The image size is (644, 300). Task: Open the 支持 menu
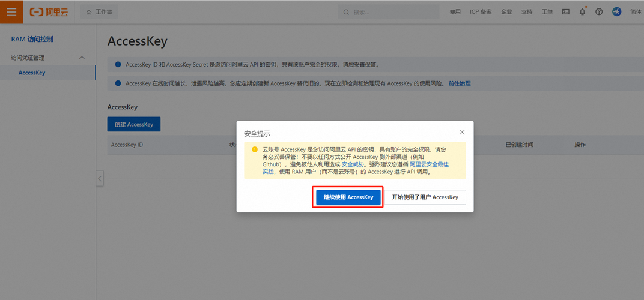pos(526,12)
